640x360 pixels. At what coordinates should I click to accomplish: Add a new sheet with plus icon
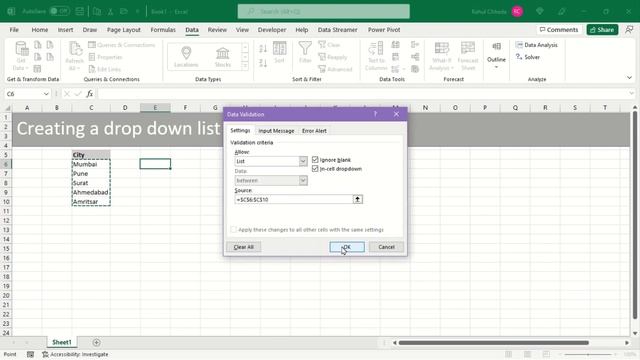pyautogui.click(x=96, y=342)
